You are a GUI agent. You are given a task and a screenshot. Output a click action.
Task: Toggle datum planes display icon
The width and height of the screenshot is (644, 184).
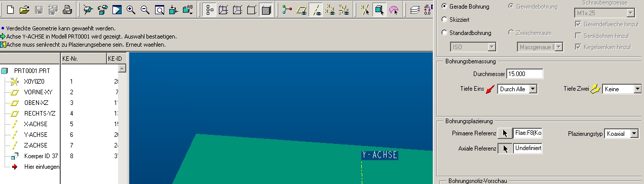point(301,9)
